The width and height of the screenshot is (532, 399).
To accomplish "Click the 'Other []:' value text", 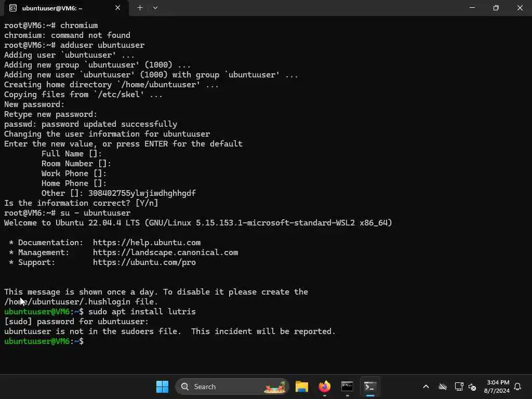I will coord(142,193).
